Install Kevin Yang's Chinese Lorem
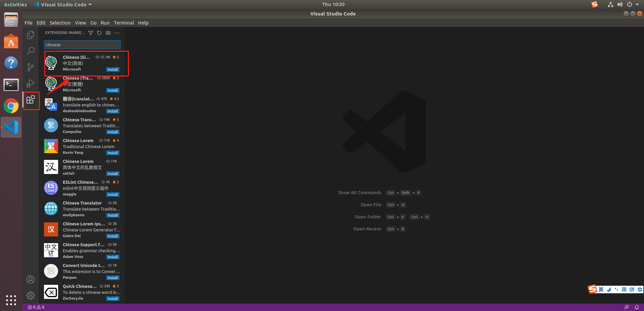This screenshot has height=311, width=644. (x=113, y=153)
